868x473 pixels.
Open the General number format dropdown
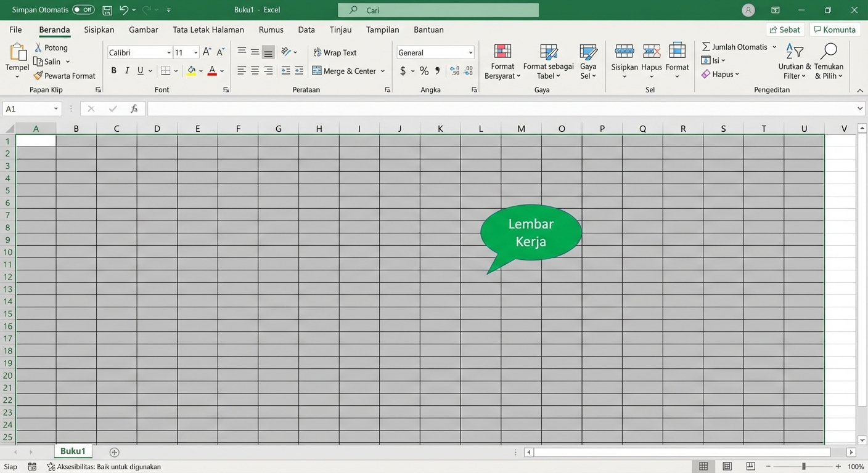coord(470,52)
